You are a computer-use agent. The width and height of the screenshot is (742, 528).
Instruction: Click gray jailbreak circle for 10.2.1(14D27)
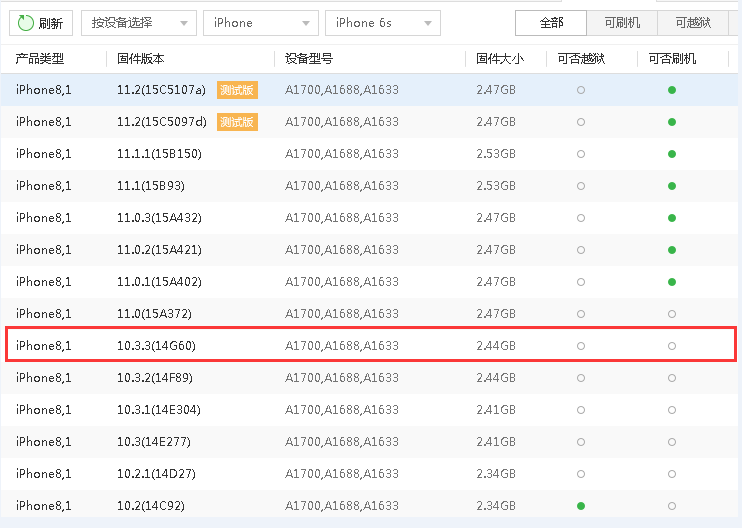click(x=581, y=474)
